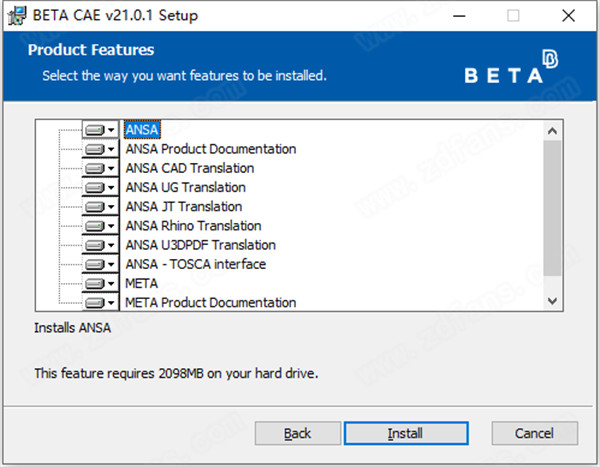Click drive icon beside ANSA UG Translation
600x467 pixels.
tap(95, 188)
